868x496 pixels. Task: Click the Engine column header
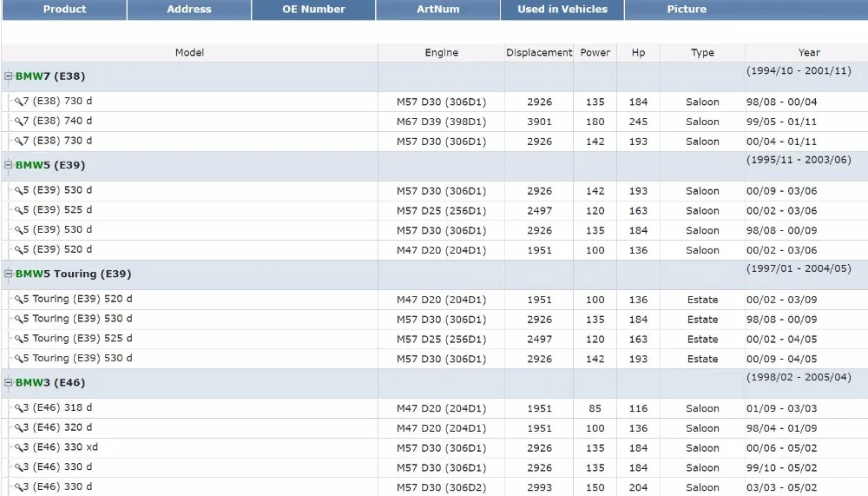441,53
